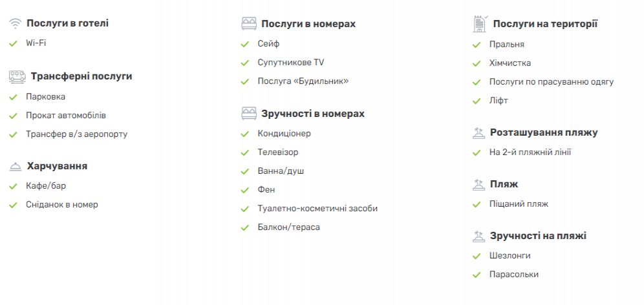
Task: Click the food cloche icon beside Харчування
Action: point(16,166)
